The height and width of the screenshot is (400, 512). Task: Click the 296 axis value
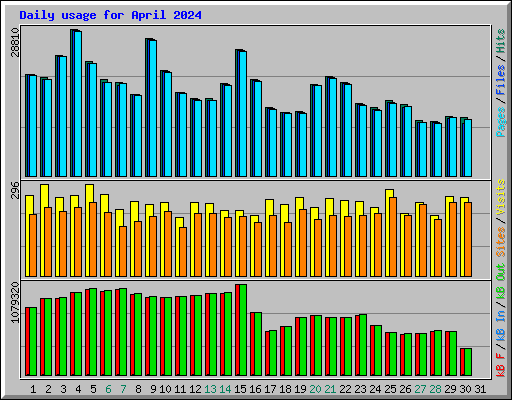tap(15, 190)
